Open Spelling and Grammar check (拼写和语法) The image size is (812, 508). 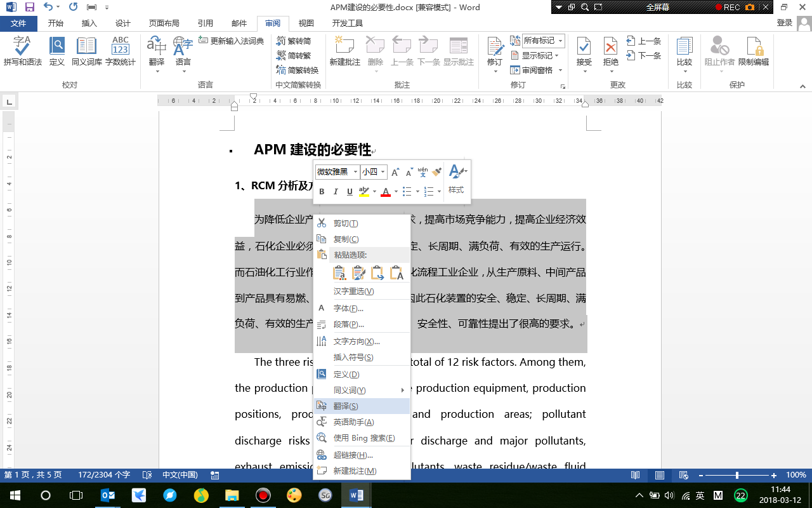point(22,52)
